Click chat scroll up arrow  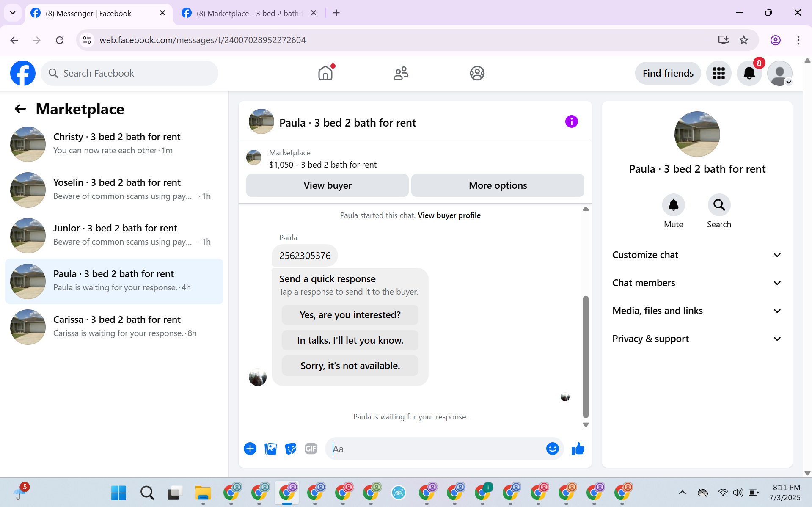[586, 209]
